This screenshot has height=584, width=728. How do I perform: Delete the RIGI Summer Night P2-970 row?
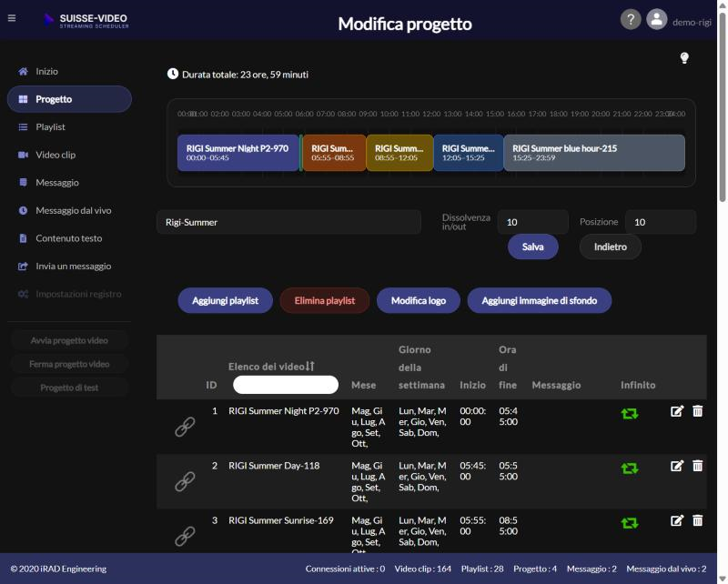tap(697, 411)
